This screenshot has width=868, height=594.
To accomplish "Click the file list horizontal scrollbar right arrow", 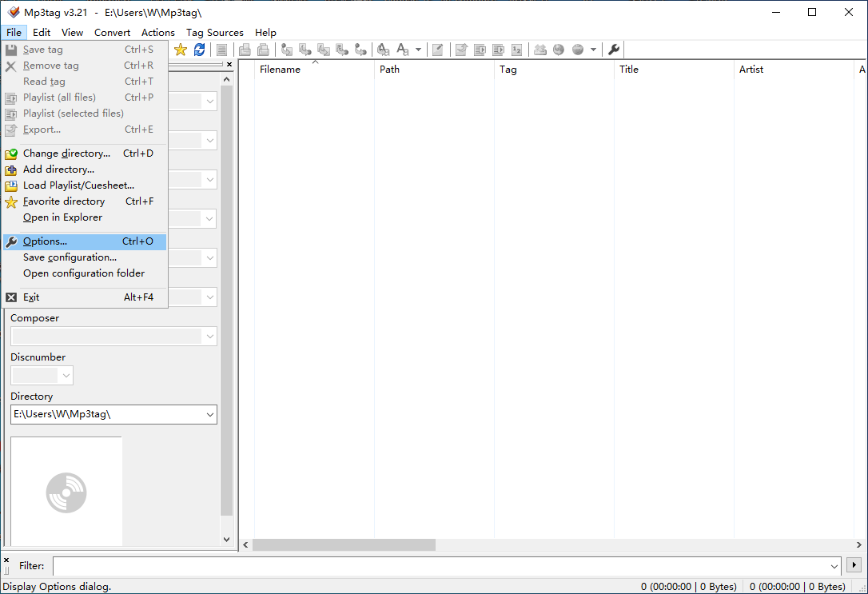I will 858,544.
